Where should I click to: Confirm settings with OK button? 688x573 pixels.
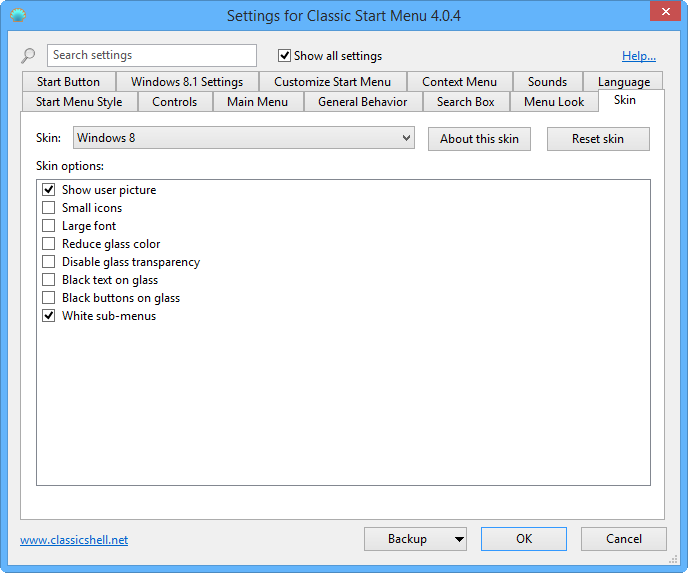[x=524, y=539]
